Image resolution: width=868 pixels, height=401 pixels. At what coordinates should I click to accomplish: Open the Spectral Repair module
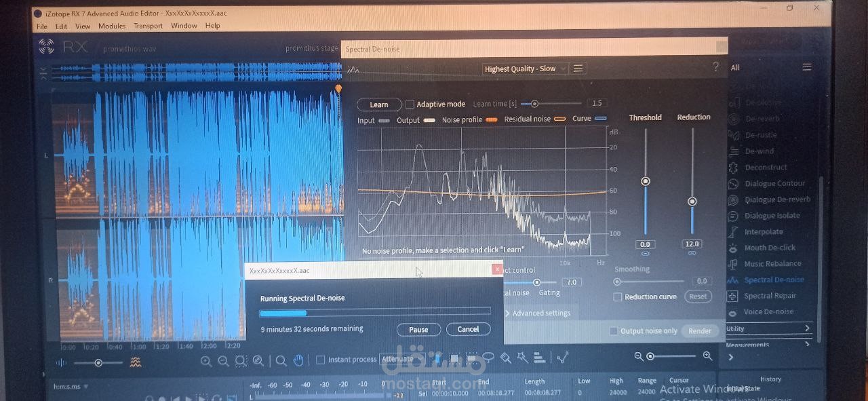[x=770, y=297]
